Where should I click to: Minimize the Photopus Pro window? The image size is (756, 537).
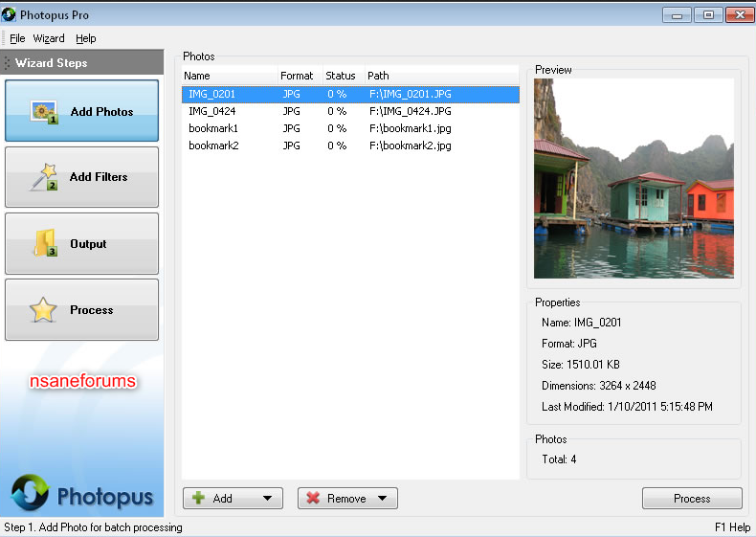[677, 15]
